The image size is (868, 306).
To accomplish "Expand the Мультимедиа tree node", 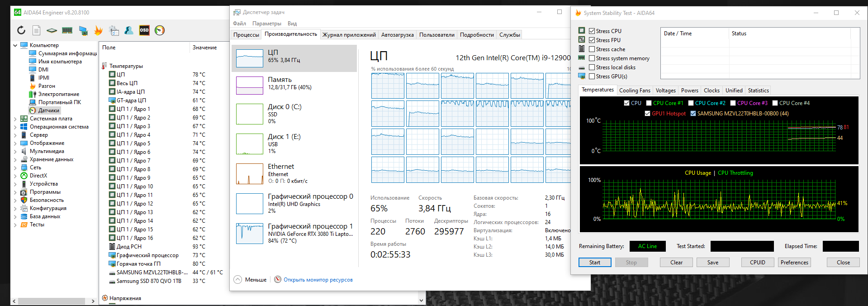I will (15, 151).
